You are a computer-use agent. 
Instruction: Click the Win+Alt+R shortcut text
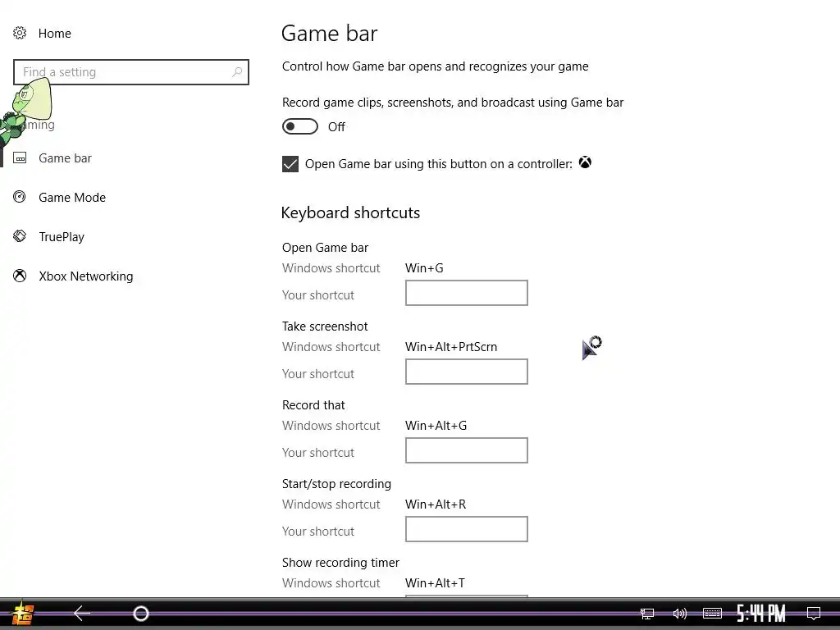(436, 504)
